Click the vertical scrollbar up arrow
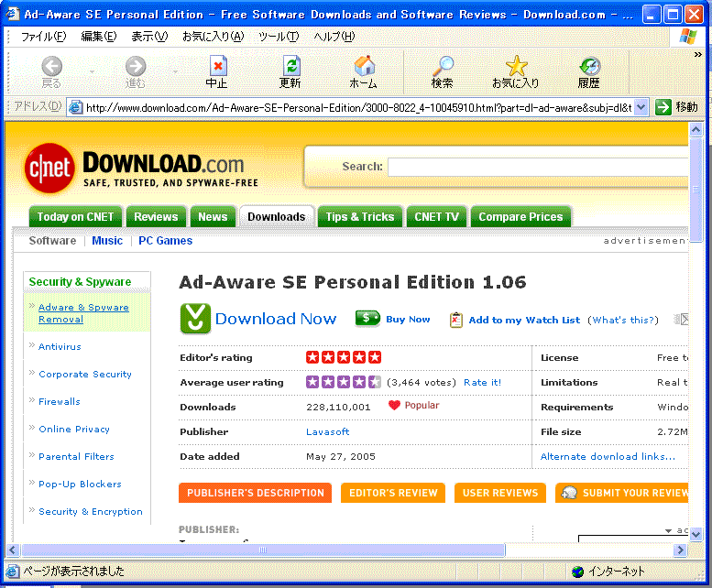The image size is (712, 588). tap(696, 130)
